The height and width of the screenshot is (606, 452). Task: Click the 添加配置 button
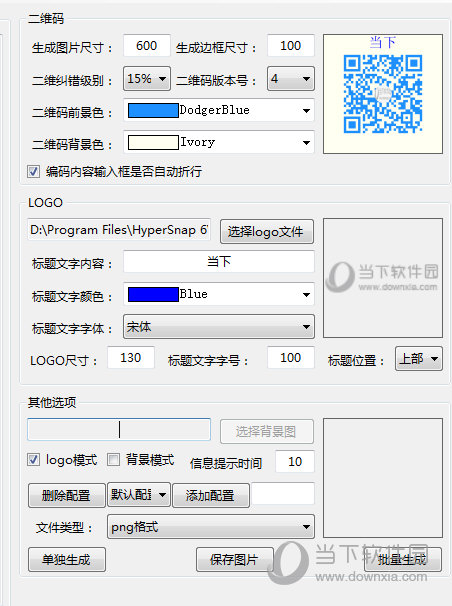click(x=211, y=495)
